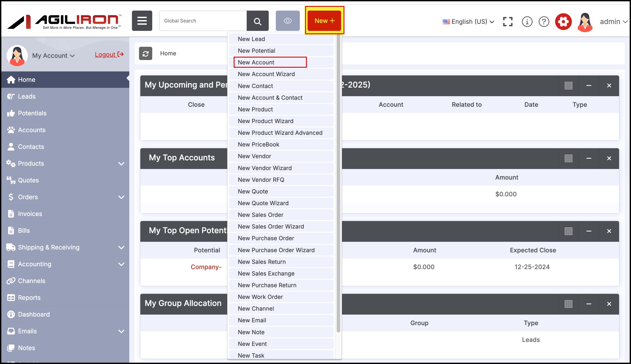Toggle the square on My Top Accounts panel
Viewport: 631px width, 364px height.
coord(568,158)
